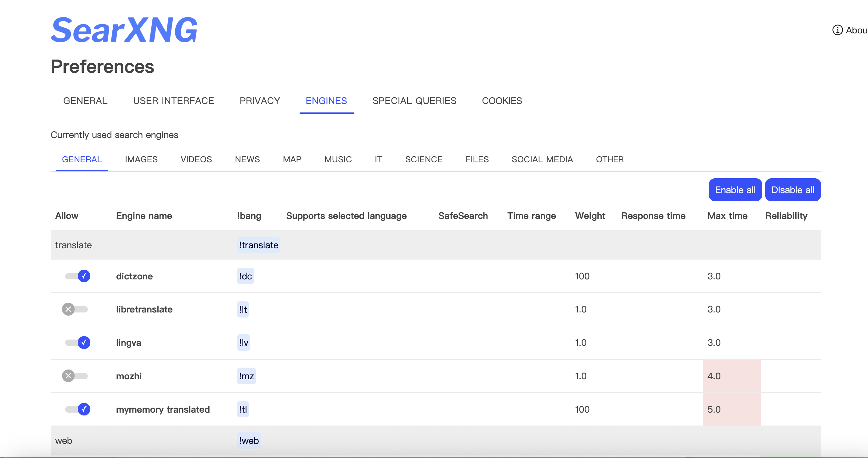Click the SafeSearch column header
Image resolution: width=868 pixels, height=458 pixels.
[x=463, y=215]
